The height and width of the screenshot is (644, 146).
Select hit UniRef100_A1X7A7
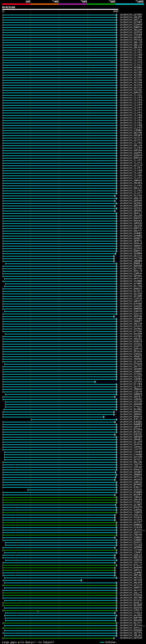(131, 77)
